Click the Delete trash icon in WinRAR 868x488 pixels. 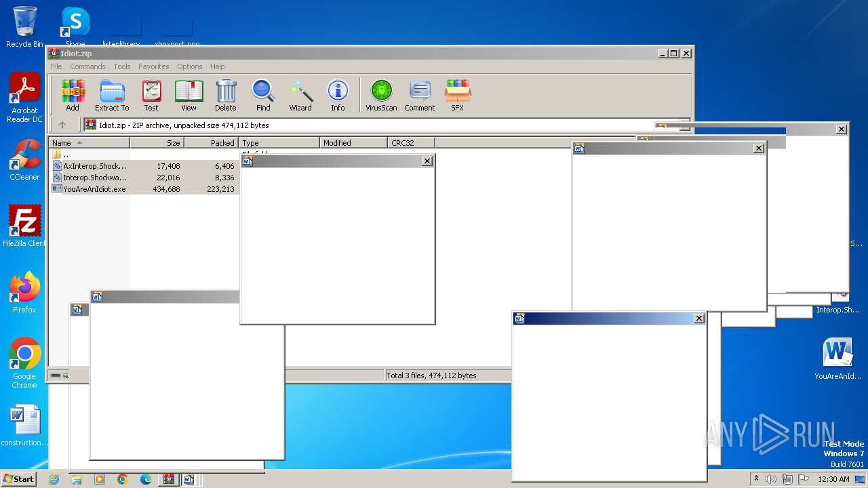tap(226, 95)
